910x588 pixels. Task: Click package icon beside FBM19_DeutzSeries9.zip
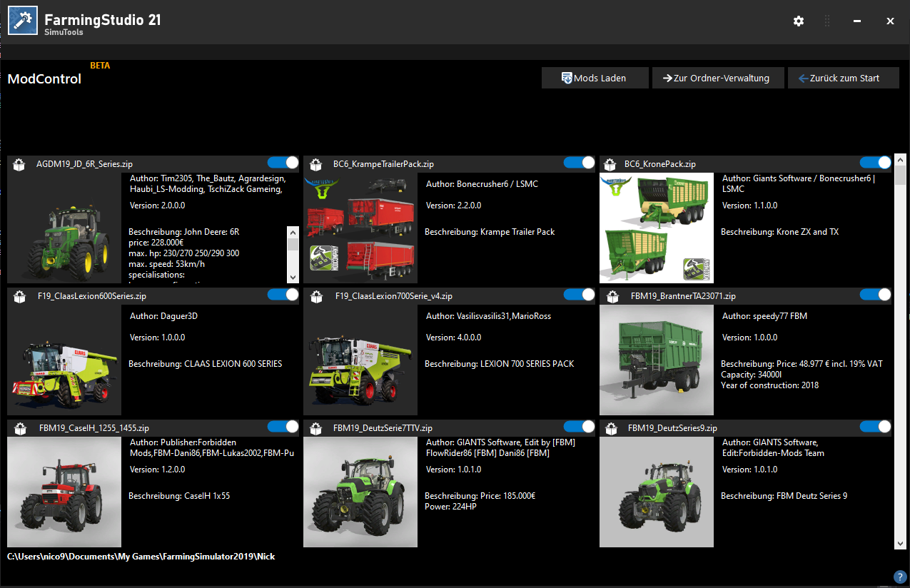612,428
